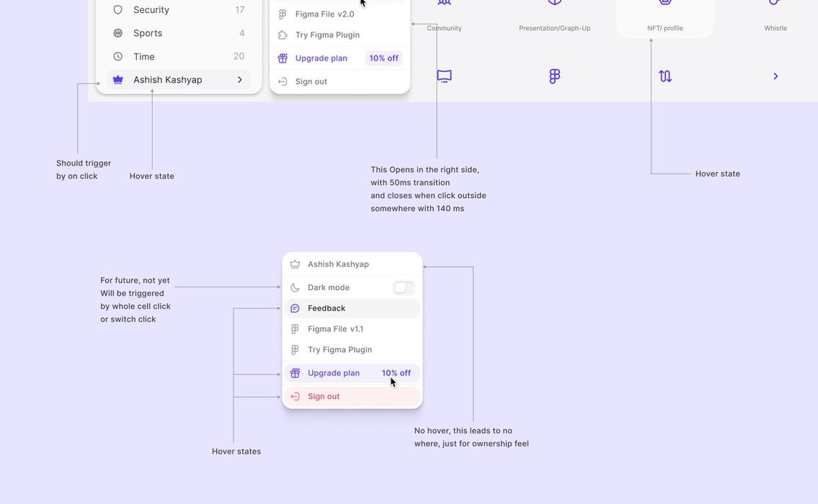Click the Ashish Kashyap header with outlined crown
Screen dimensions: 818x504
click(338, 264)
